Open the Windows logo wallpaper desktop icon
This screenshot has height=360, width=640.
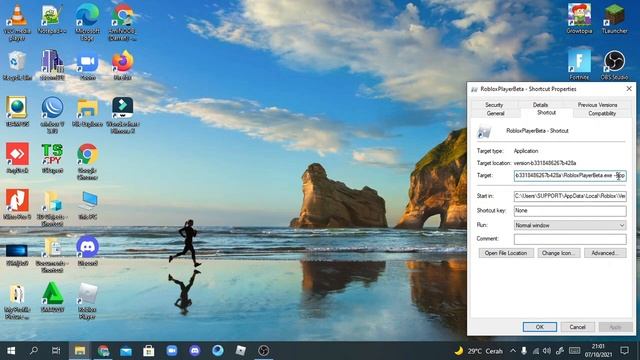click(17, 255)
